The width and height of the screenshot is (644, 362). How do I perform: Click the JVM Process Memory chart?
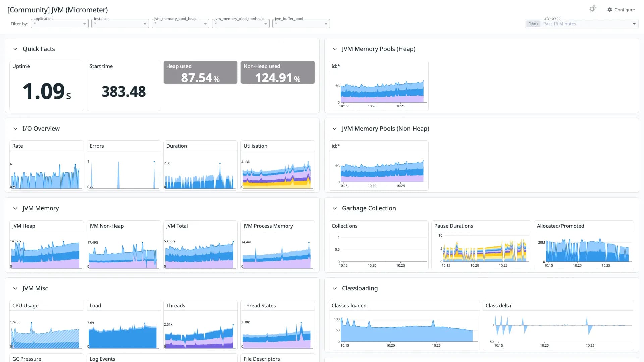(x=278, y=251)
